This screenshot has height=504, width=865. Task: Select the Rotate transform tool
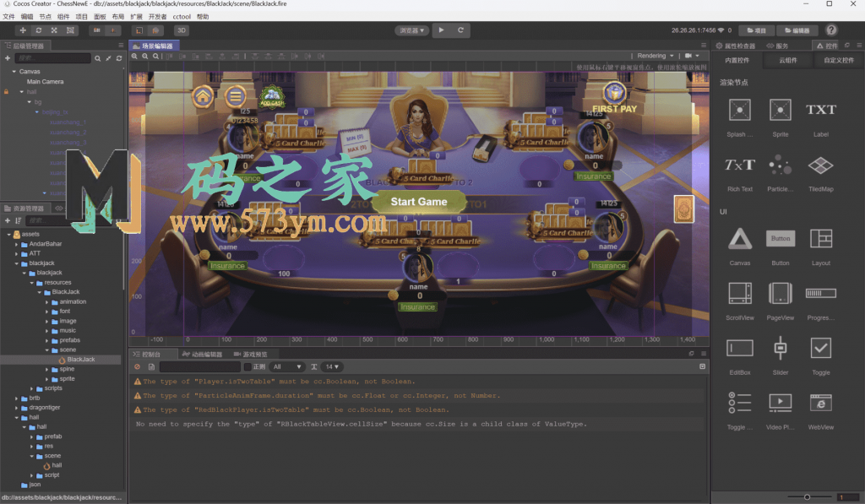(39, 30)
